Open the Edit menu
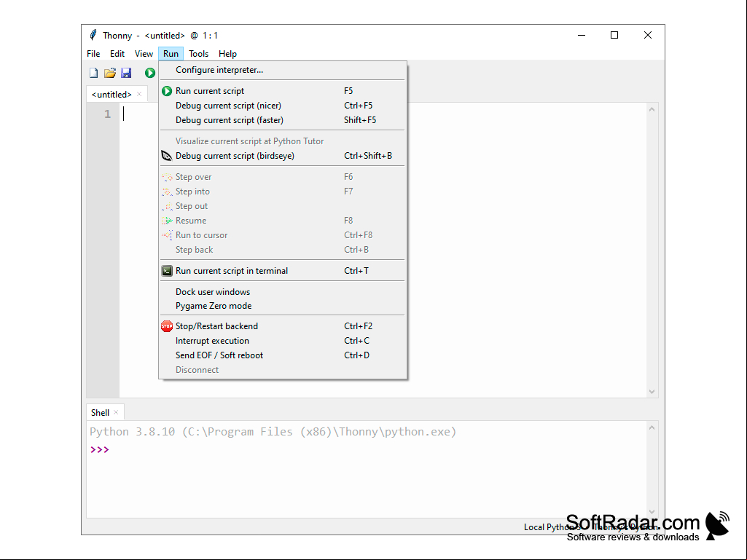The image size is (747, 560). click(x=117, y=54)
